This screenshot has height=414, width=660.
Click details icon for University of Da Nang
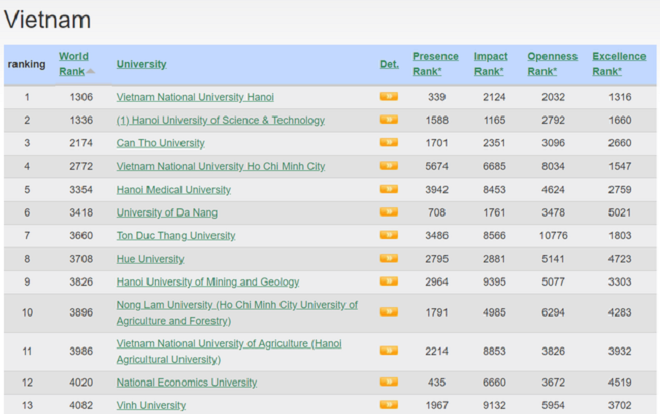pyautogui.click(x=388, y=212)
